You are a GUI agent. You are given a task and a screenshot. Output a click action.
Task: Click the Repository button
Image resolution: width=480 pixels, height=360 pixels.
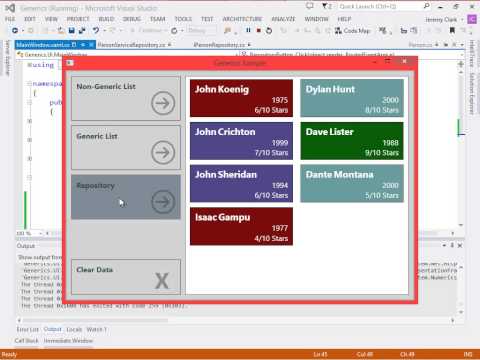pos(126,197)
